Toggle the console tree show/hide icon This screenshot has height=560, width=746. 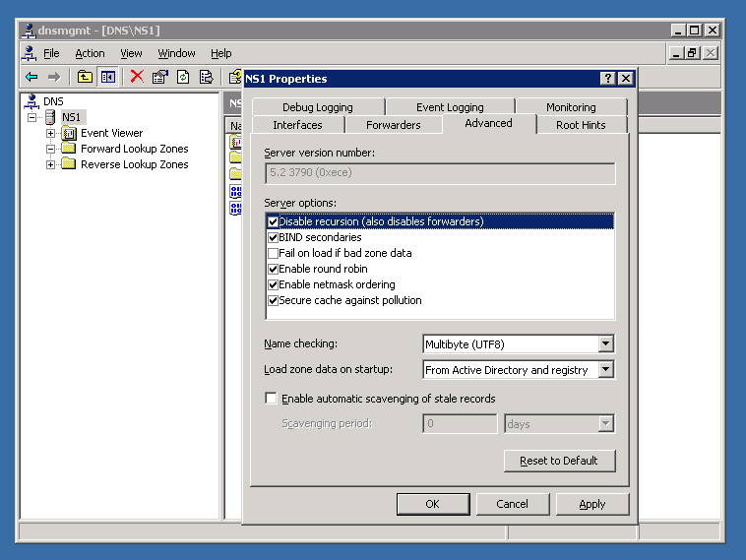click(x=108, y=77)
